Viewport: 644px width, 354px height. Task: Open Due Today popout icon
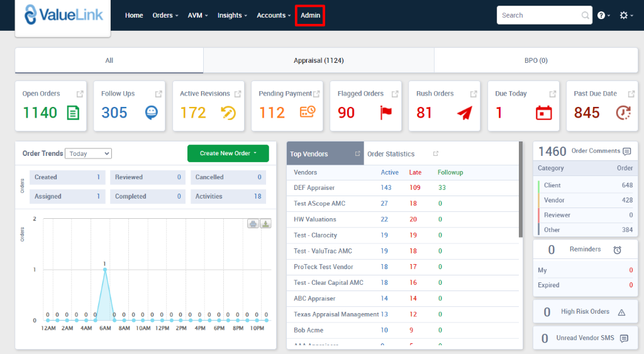pos(552,94)
